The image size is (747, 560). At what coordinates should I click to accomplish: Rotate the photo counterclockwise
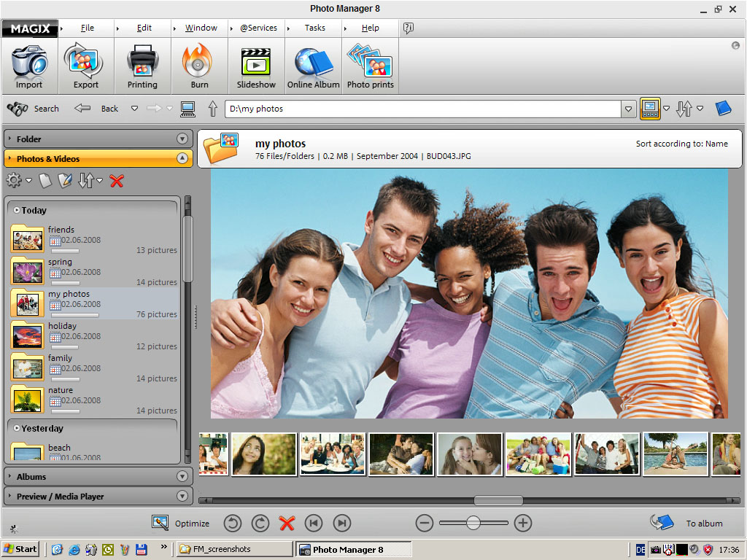pyautogui.click(x=233, y=523)
